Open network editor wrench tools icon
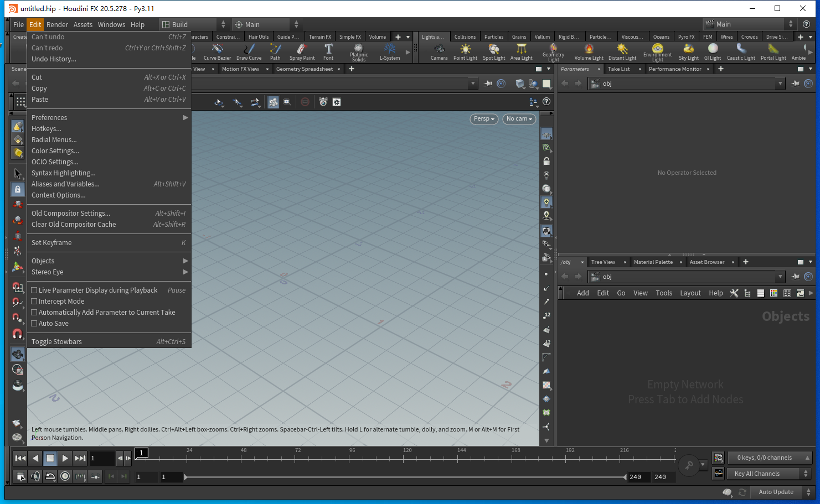The width and height of the screenshot is (820, 504). click(734, 293)
